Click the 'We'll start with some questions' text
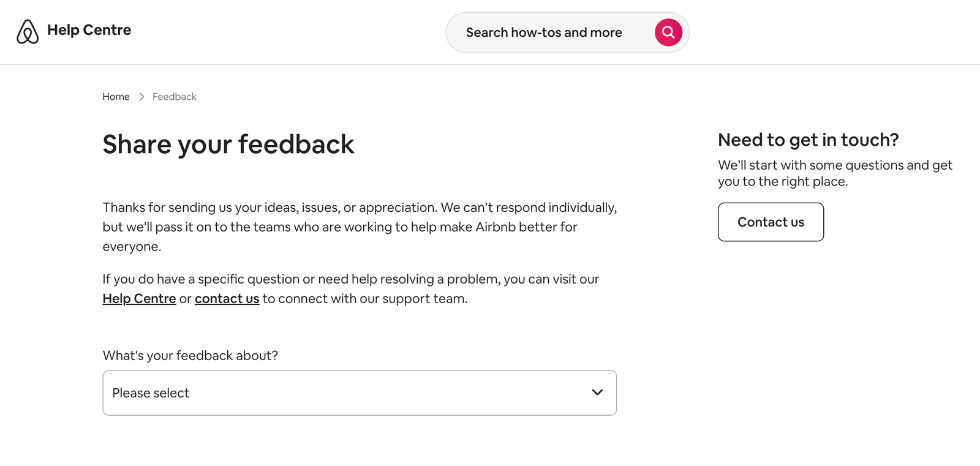The height and width of the screenshot is (466, 980). tap(835, 173)
